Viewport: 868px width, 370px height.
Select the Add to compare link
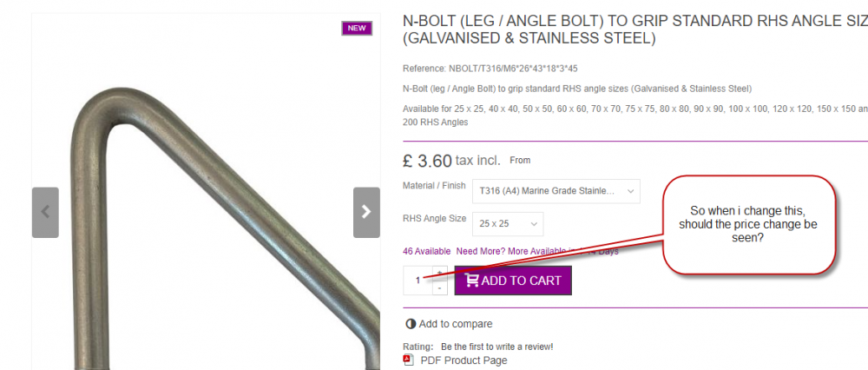point(456,324)
